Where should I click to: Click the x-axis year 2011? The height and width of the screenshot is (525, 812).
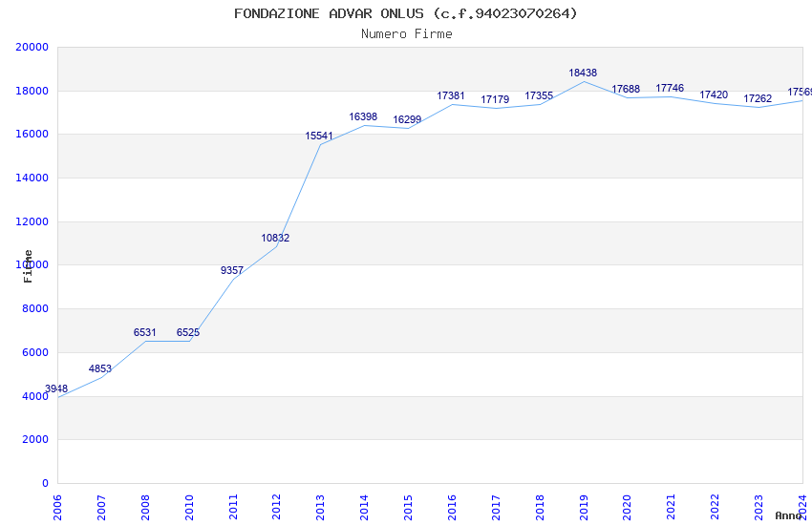pyautogui.click(x=233, y=508)
